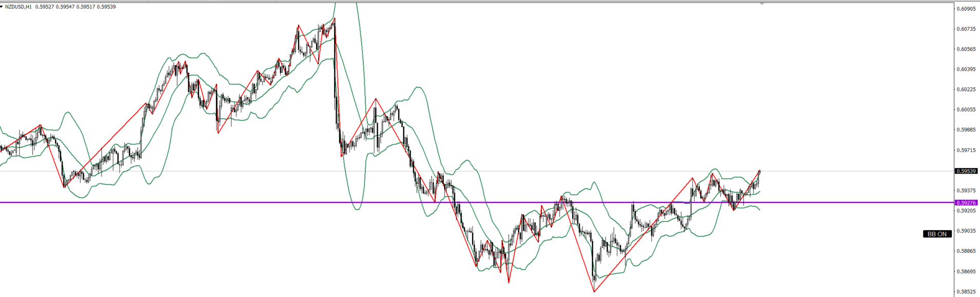This screenshot has height=297, width=980.
Task: Click the highest zigzag peak on chart
Action: pyautogui.click(x=335, y=18)
